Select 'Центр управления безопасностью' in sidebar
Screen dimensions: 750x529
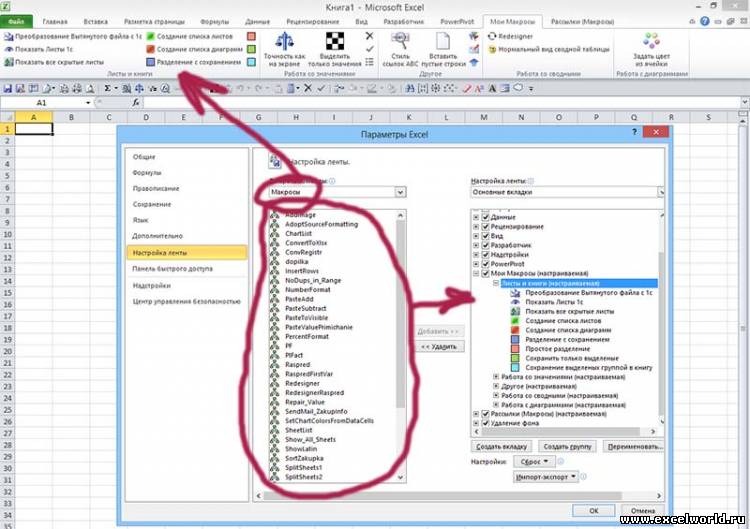[187, 301]
